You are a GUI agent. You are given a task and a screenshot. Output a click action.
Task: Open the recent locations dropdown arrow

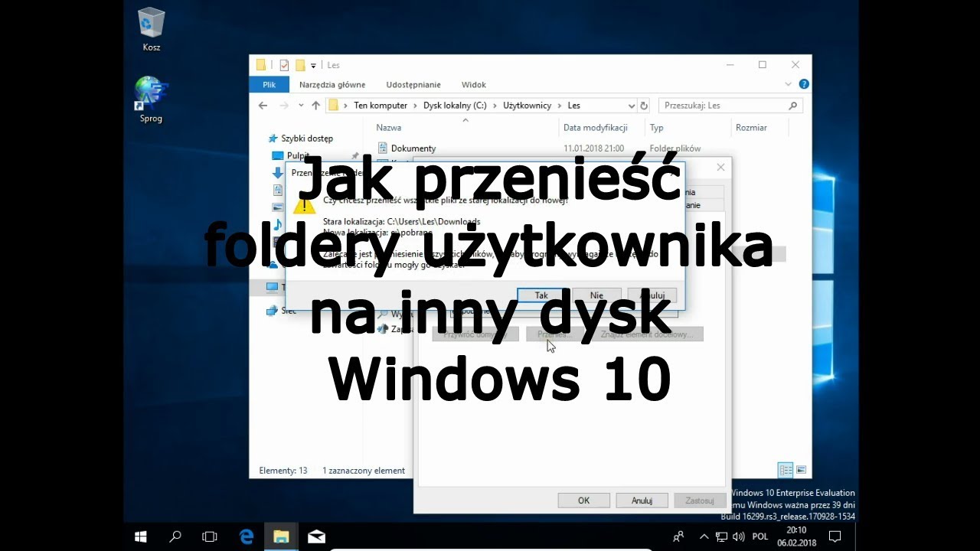point(301,106)
